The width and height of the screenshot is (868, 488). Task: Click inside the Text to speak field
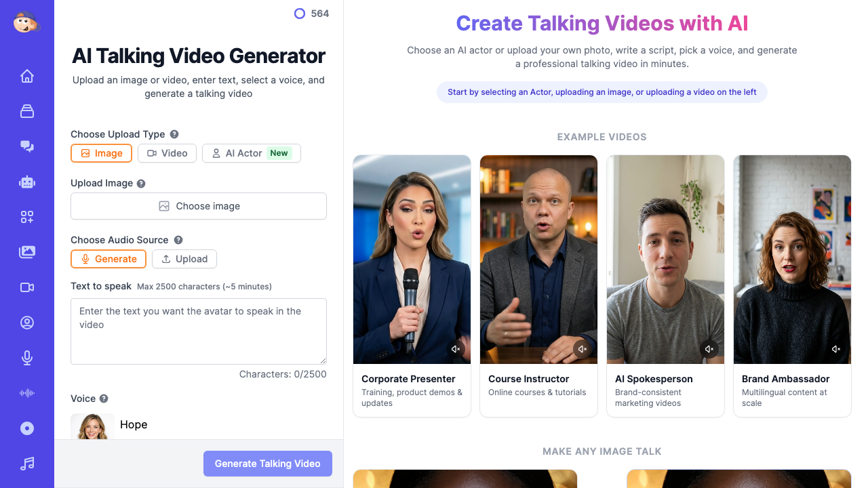point(198,330)
